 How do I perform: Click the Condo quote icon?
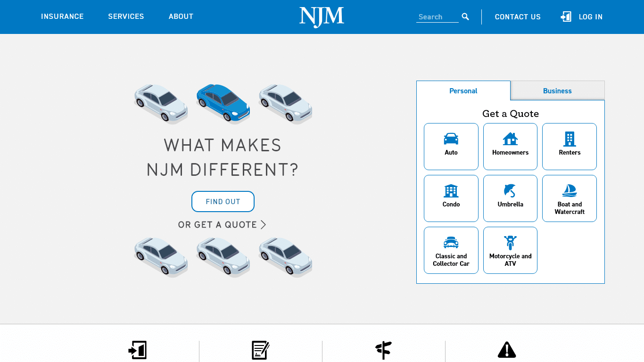coord(451,191)
